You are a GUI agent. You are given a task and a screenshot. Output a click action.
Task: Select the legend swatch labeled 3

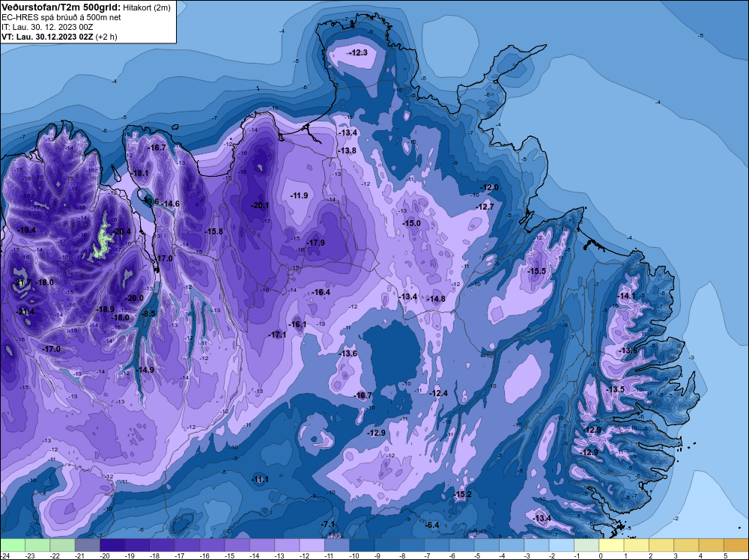[x=686, y=545]
